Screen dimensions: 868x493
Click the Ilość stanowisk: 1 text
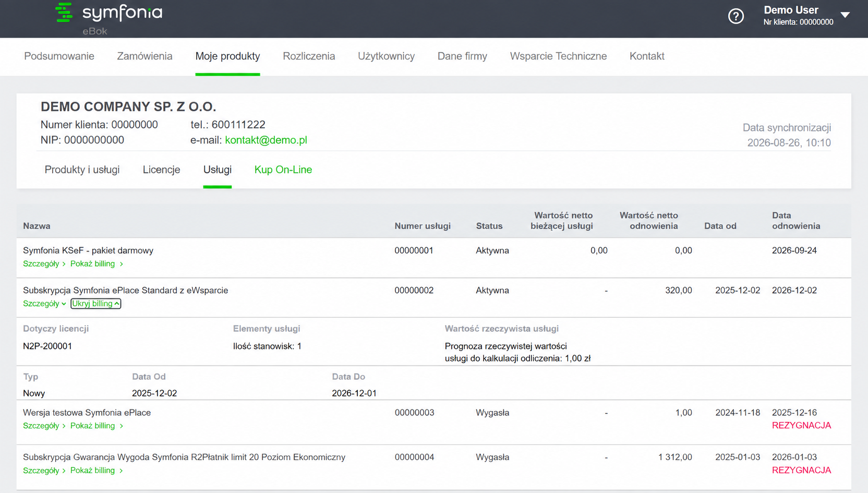[x=267, y=346]
